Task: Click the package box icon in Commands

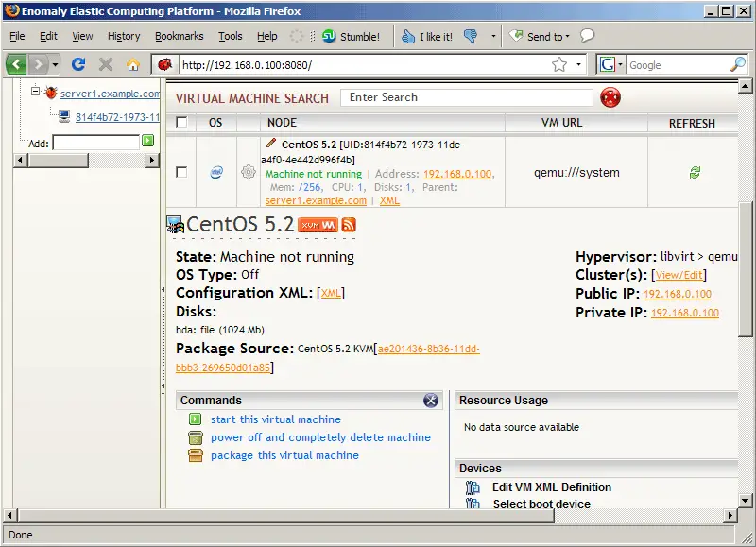Action: [x=196, y=455]
